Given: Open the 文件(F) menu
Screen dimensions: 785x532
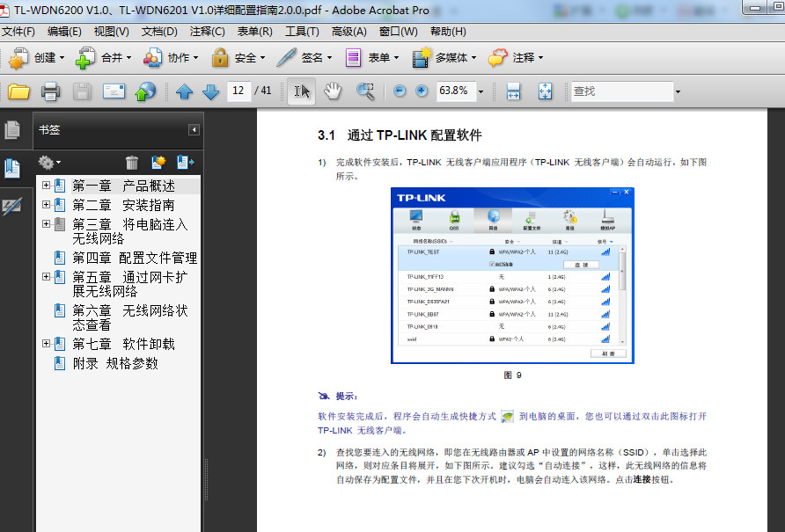Looking at the screenshot, I should [19, 31].
